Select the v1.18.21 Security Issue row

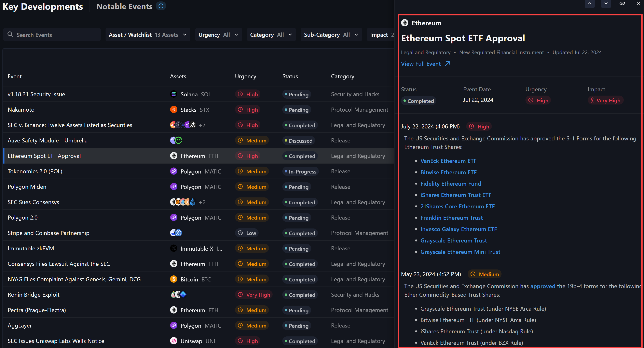coord(198,94)
